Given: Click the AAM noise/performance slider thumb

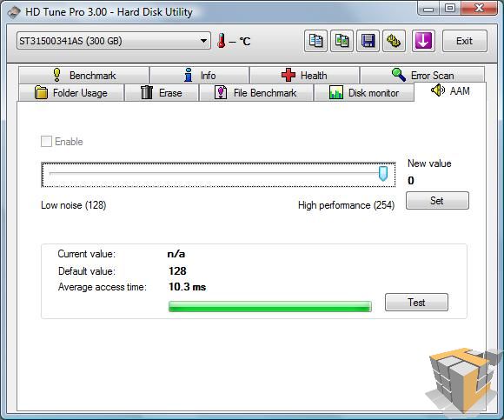Looking at the screenshot, I should [383, 174].
